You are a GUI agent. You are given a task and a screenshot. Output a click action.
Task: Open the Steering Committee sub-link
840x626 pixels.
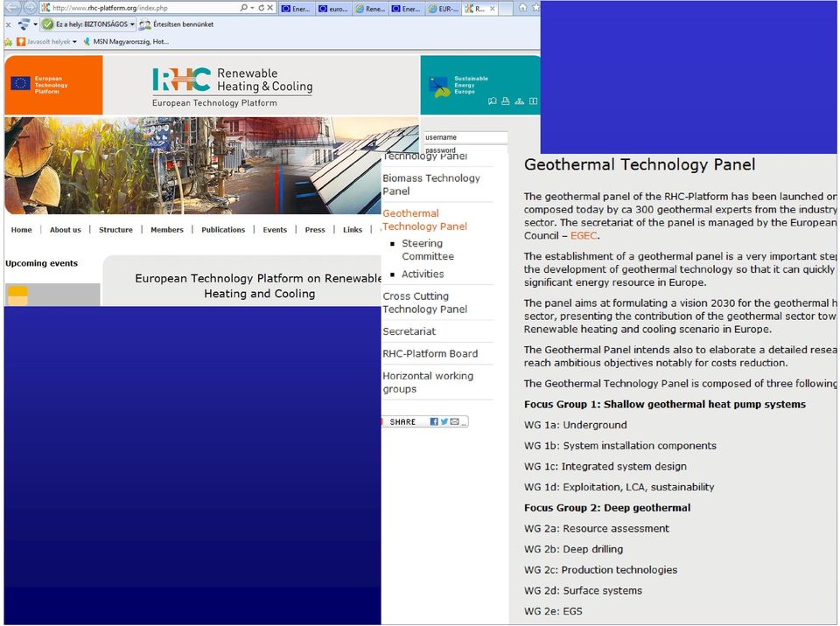coord(428,250)
